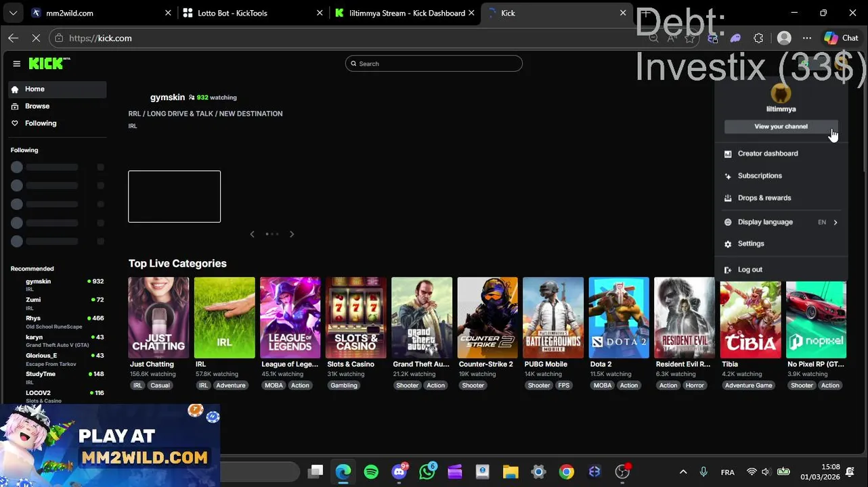Open recommended channel StudyTime
This screenshot has height=487, width=868.
58,377
